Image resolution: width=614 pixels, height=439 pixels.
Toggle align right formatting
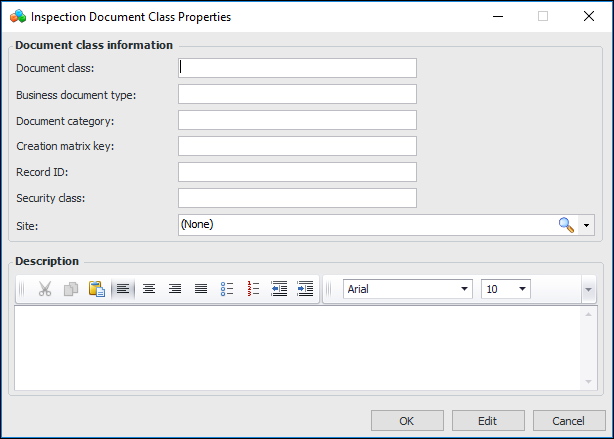pyautogui.click(x=175, y=289)
